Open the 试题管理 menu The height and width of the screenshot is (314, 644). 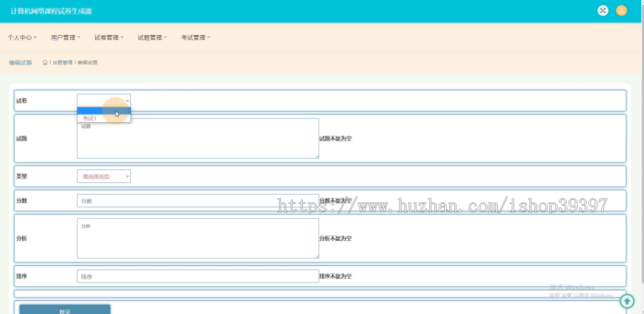pos(152,37)
